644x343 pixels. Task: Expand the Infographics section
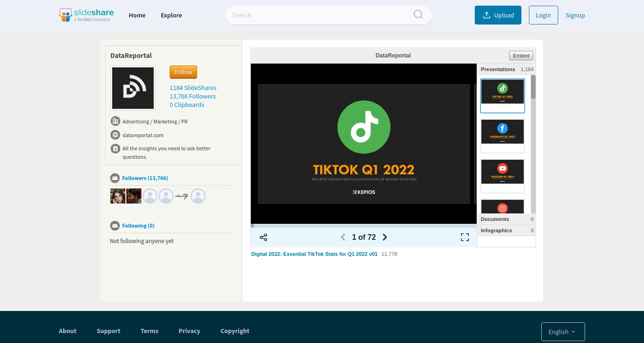[x=506, y=230]
